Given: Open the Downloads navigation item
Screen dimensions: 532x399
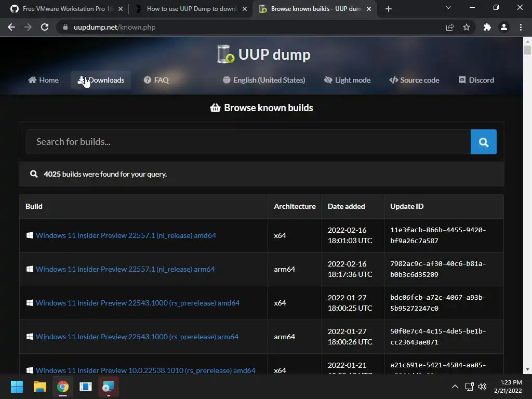Looking at the screenshot, I should (x=101, y=80).
